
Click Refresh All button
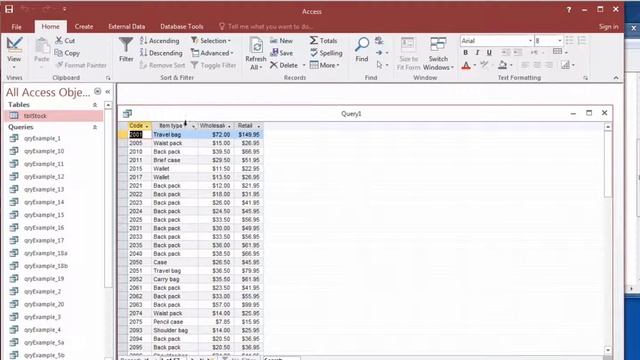(256, 53)
